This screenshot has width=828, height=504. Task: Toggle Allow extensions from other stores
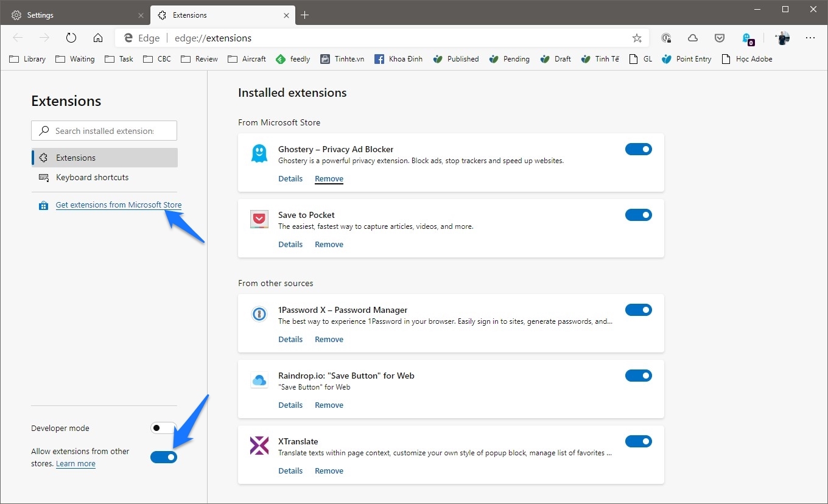click(164, 457)
